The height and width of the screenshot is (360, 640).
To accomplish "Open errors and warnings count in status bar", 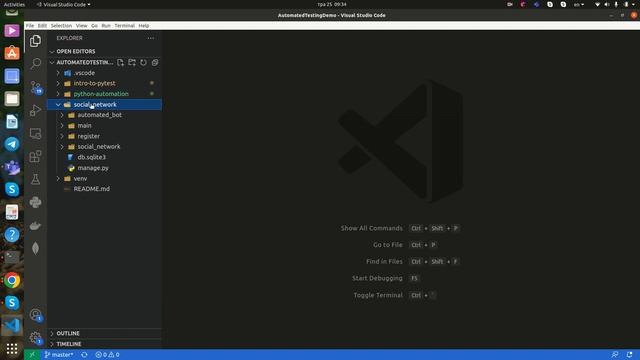I will (107, 355).
